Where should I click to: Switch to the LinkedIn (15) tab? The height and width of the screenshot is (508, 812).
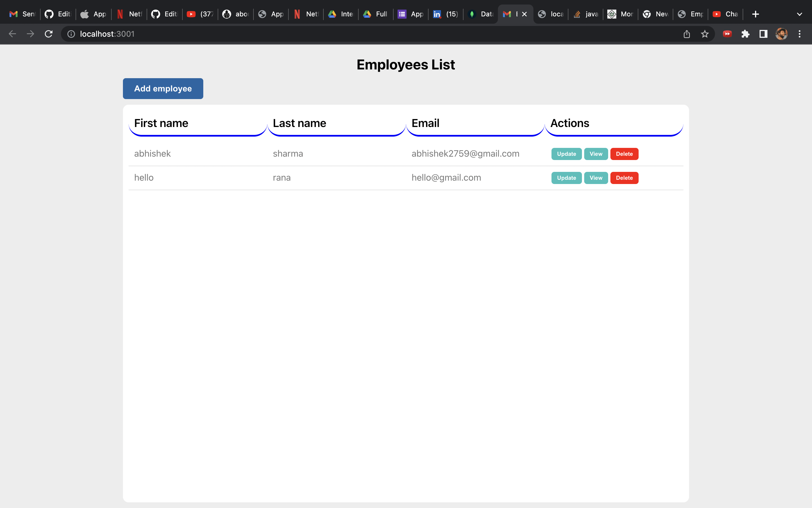tap(445, 14)
